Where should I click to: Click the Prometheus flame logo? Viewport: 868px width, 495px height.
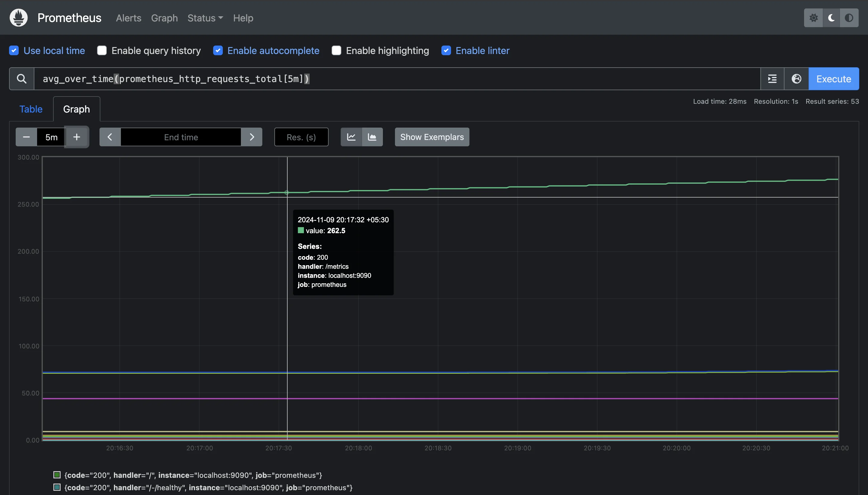[x=18, y=18]
